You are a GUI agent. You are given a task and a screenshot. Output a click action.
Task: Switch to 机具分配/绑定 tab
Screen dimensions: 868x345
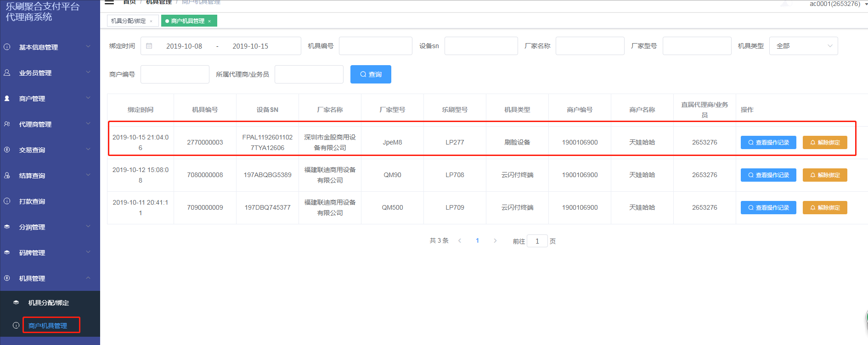133,21
